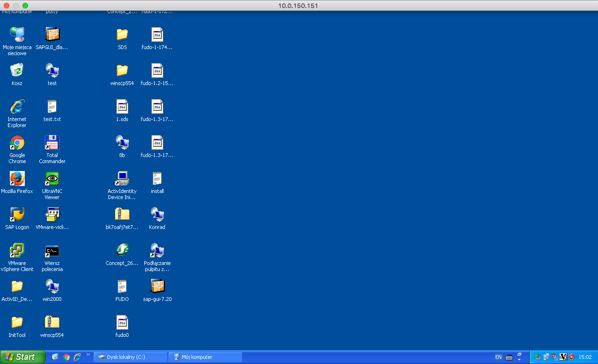Image resolution: width=598 pixels, height=364 pixels.
Task: Select the UltraVNC Viewer icon
Action: point(52,179)
